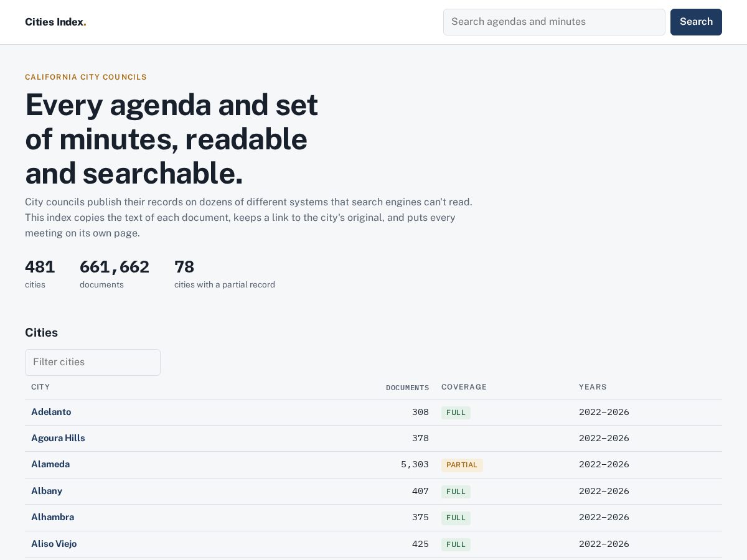Open the Agoura Hills city page
747x560 pixels.
58,438
